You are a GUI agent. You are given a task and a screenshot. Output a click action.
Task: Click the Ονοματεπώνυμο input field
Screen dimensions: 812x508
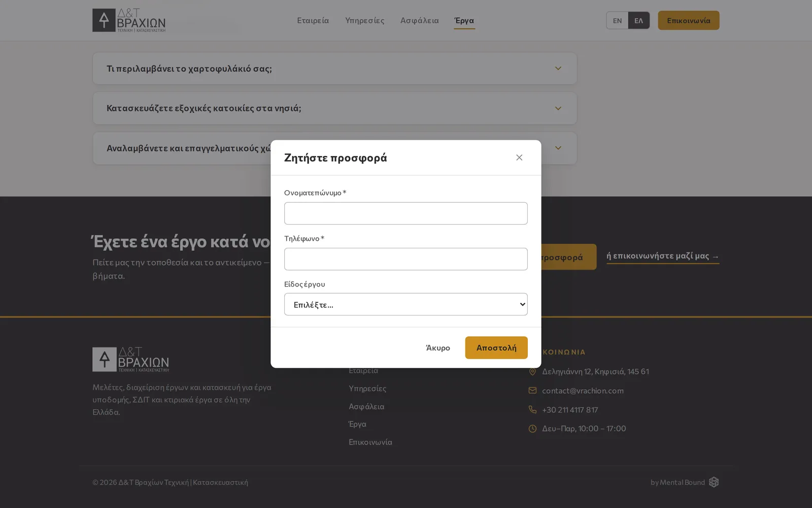click(405, 213)
